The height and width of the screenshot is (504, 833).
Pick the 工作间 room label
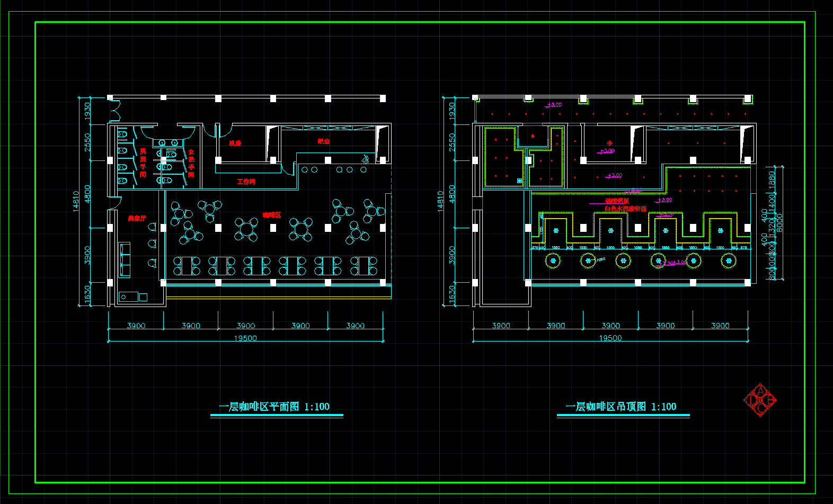(x=246, y=182)
